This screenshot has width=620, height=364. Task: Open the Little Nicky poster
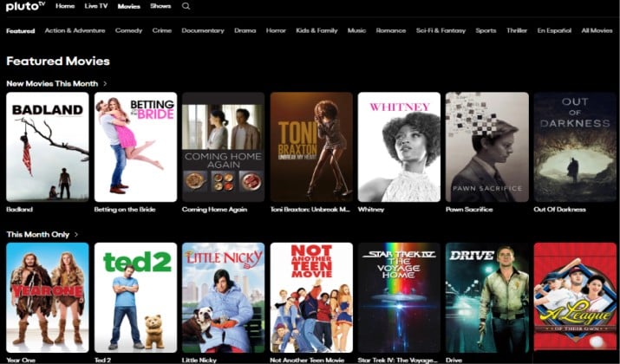pos(224,297)
